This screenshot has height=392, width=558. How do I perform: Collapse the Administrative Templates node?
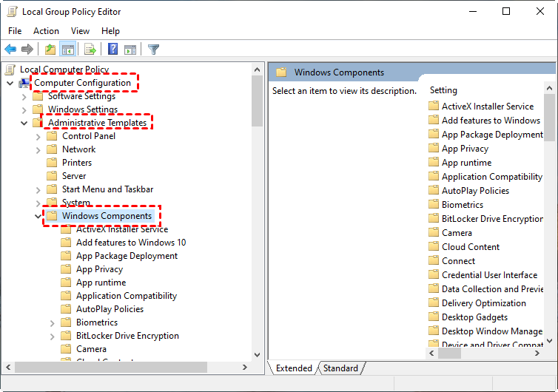click(24, 124)
